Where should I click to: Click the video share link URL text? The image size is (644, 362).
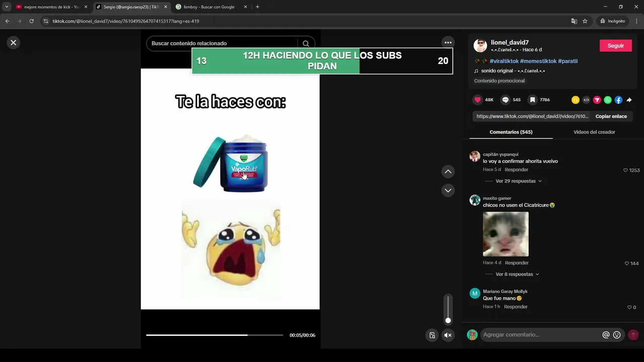(532, 116)
